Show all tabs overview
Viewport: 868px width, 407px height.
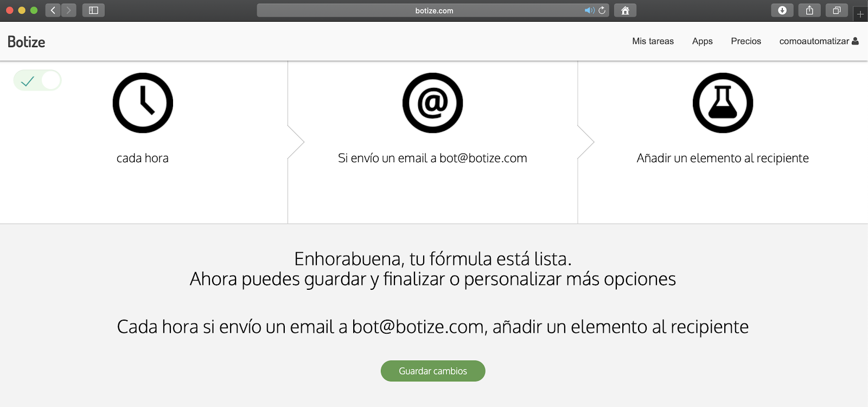click(x=837, y=10)
